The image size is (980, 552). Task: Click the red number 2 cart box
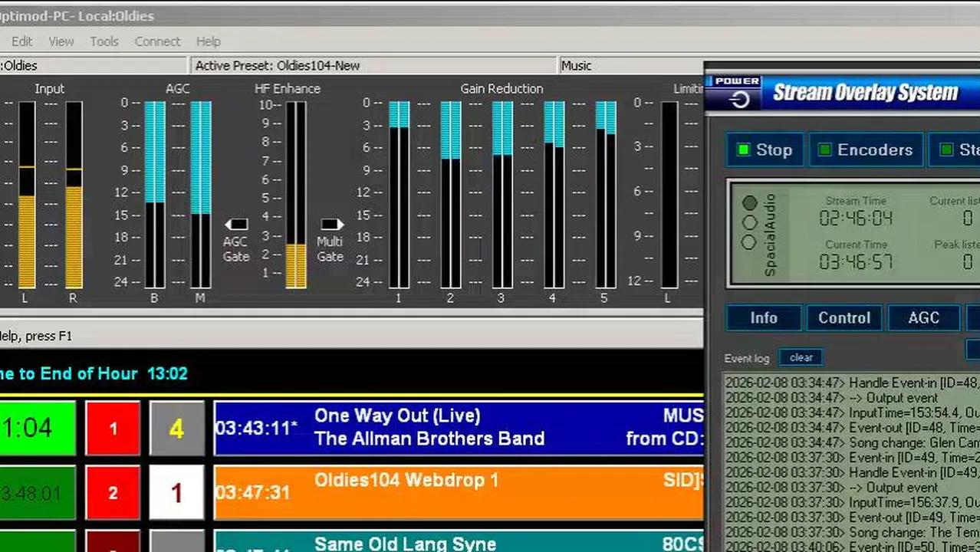click(x=113, y=492)
